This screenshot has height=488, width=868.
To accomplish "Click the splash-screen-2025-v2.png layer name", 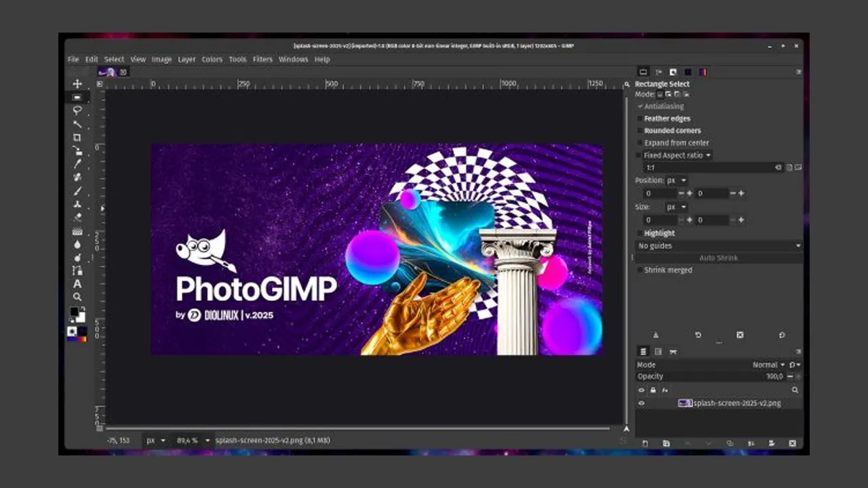I will [736, 403].
